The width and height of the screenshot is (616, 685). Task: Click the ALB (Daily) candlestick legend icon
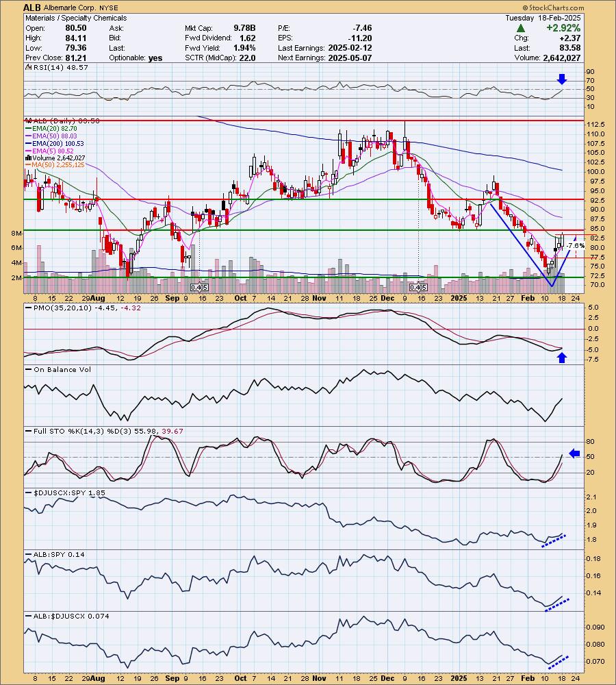[x=28, y=121]
